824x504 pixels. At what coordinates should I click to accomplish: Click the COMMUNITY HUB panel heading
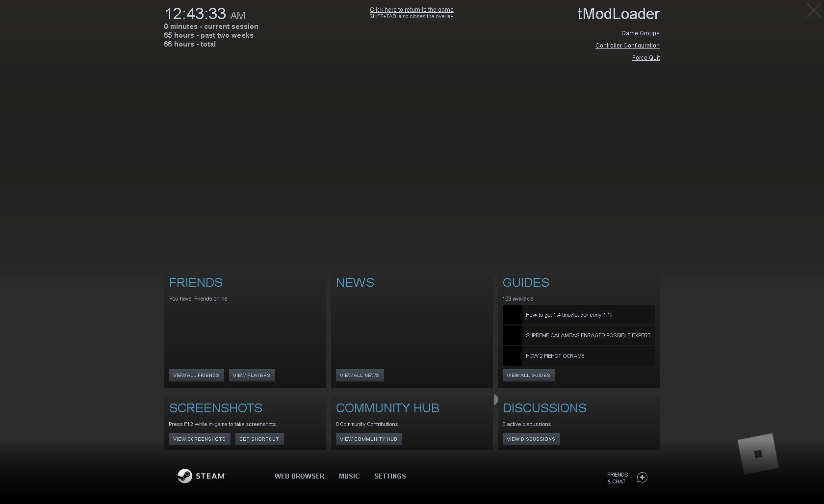pos(387,408)
